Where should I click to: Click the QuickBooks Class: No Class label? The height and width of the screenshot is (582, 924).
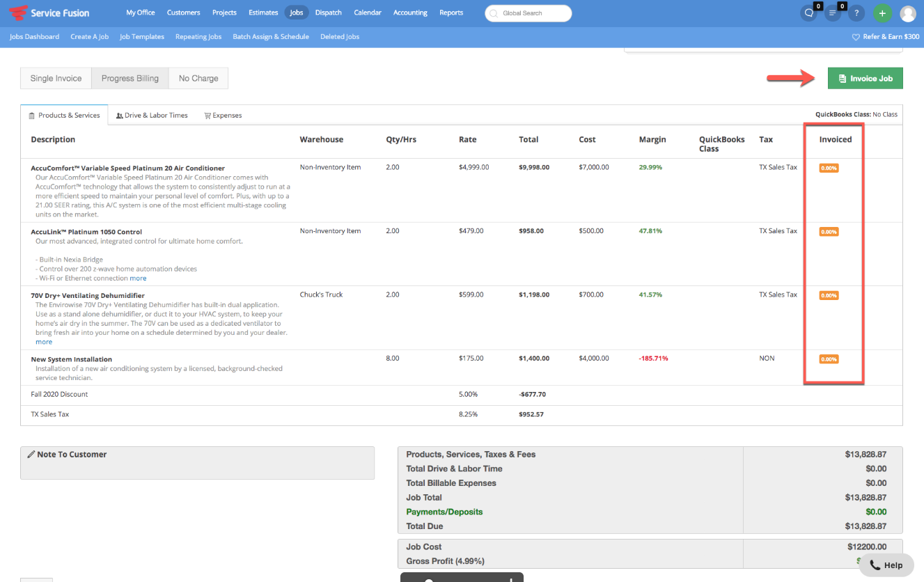click(x=856, y=114)
